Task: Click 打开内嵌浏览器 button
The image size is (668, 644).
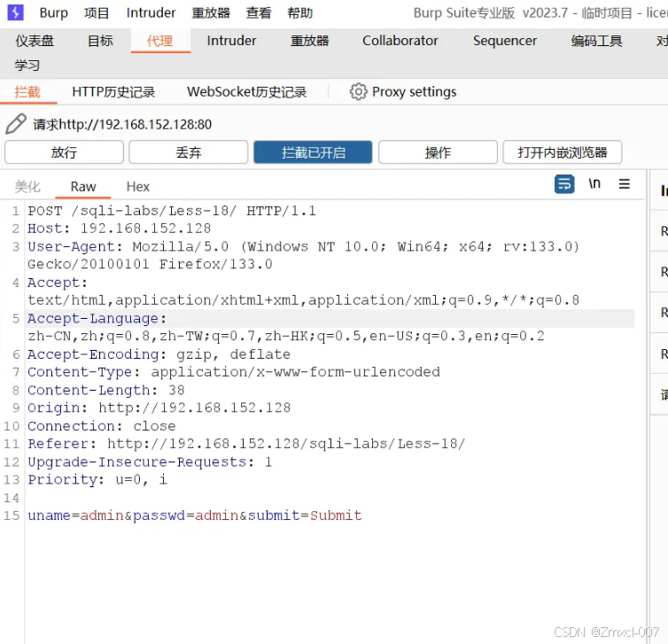Action: tap(563, 152)
